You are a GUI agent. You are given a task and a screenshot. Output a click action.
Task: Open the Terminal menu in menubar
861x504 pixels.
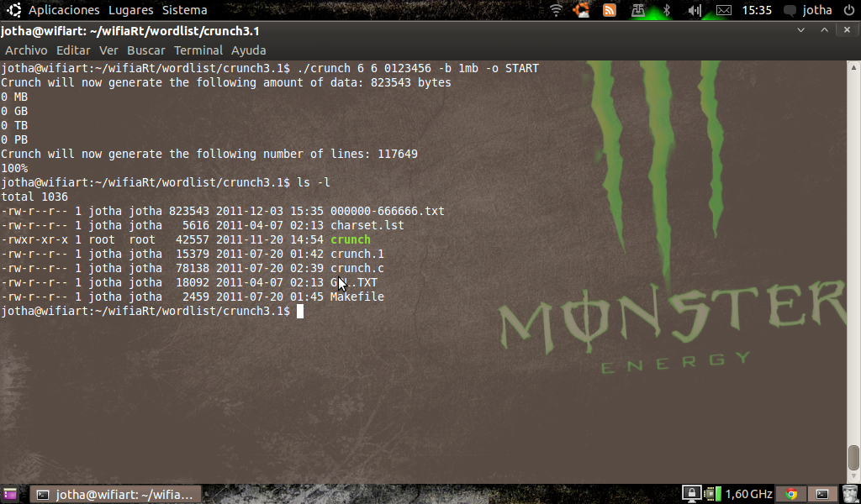[198, 50]
